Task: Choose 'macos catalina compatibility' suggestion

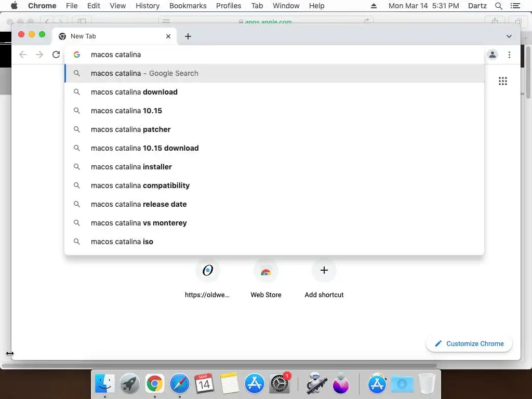Action: 274,185
